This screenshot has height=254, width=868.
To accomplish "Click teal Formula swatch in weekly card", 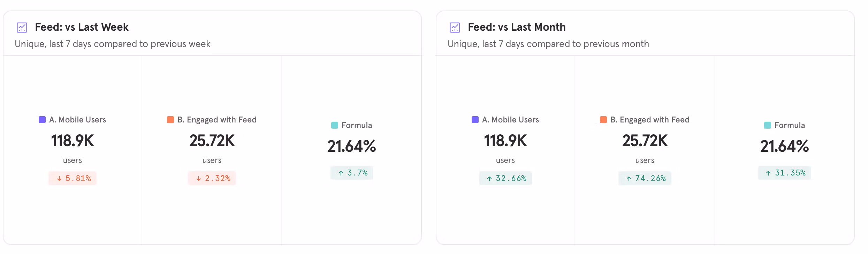I will click(x=335, y=125).
